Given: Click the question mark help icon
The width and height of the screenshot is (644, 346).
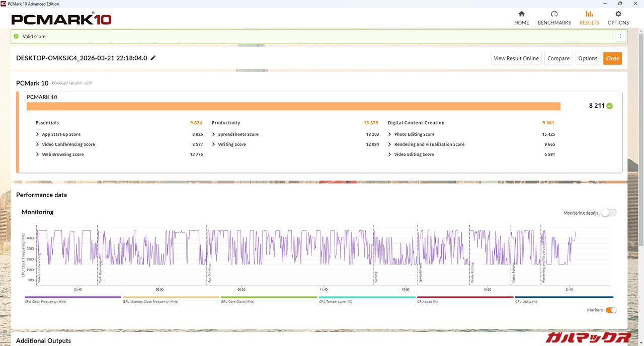Looking at the screenshot, I should [x=620, y=36].
